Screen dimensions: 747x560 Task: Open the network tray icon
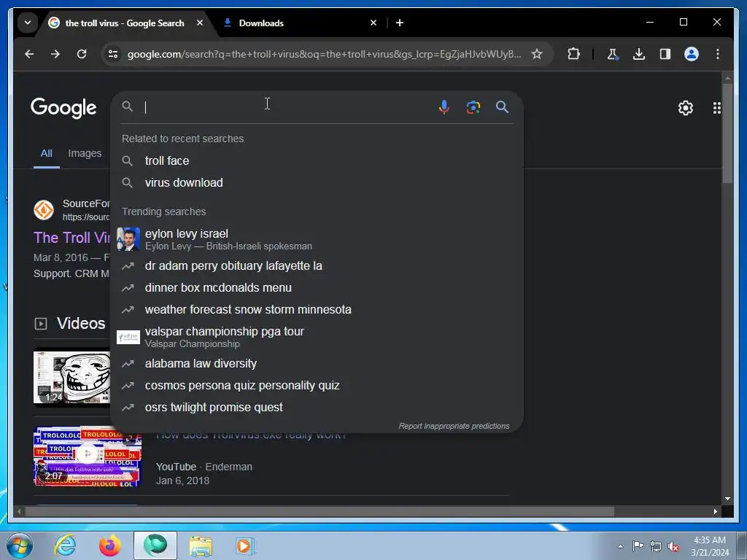656,546
